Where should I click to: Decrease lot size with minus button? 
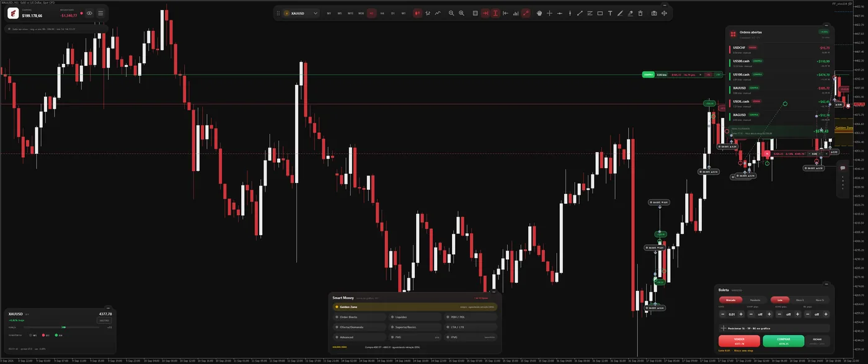(723, 314)
